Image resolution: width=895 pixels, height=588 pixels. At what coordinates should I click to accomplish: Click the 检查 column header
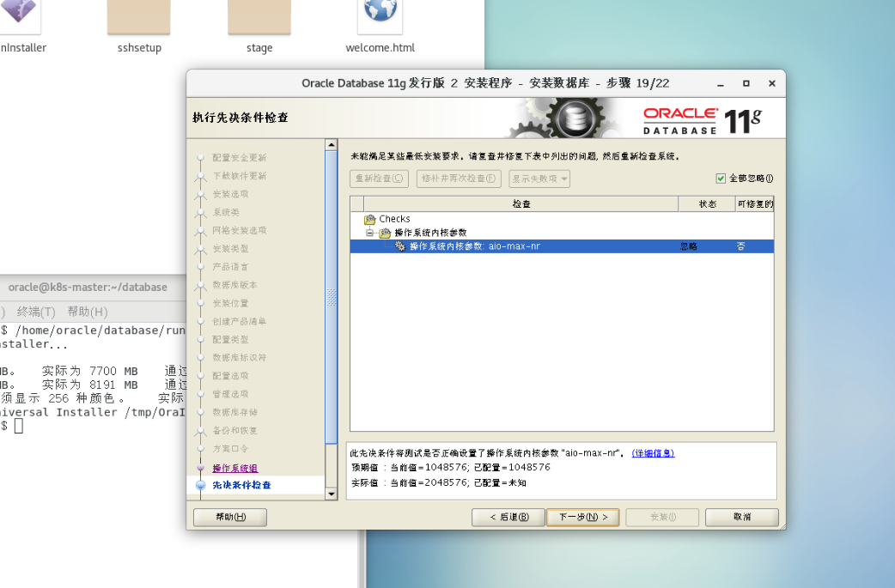521,204
